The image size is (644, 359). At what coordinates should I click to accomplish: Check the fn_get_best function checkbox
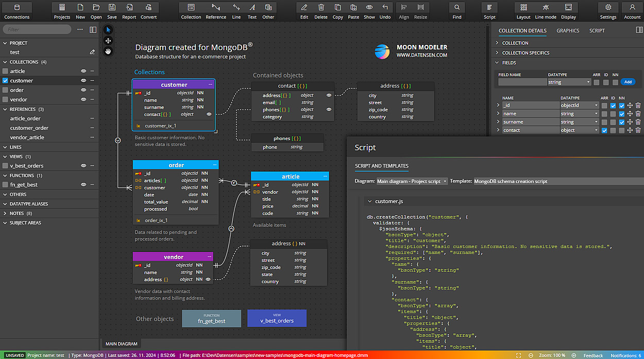coord(5,185)
